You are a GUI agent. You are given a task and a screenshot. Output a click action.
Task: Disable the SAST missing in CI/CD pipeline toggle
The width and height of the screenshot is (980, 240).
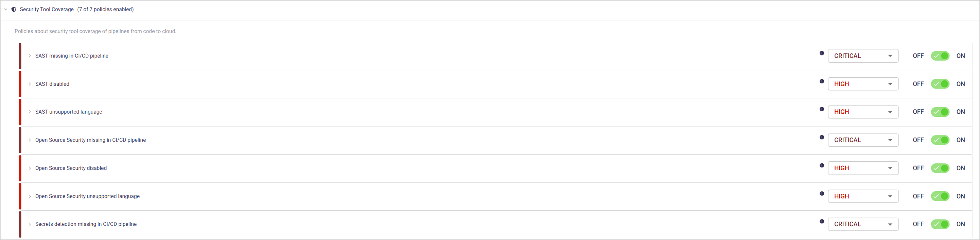(940, 56)
